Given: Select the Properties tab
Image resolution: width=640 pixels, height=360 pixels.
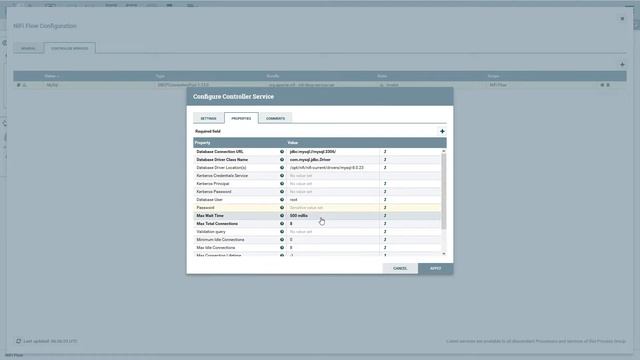Looking at the screenshot, I should click(x=241, y=118).
